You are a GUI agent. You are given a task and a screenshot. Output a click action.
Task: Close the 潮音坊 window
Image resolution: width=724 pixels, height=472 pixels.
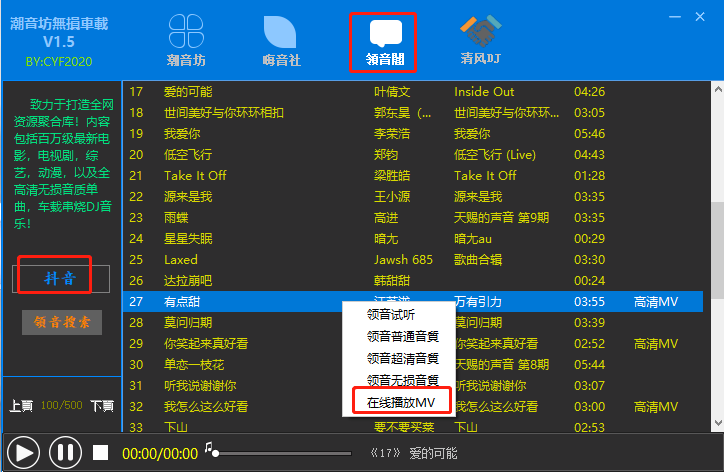coord(700,17)
